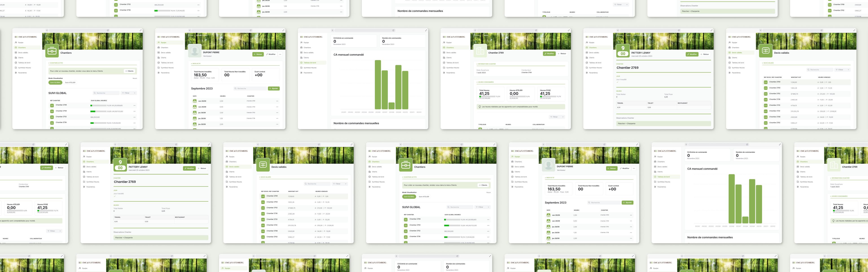Select Suivi ATELIER mode in upper-row Chantiers list window

pos(70,82)
